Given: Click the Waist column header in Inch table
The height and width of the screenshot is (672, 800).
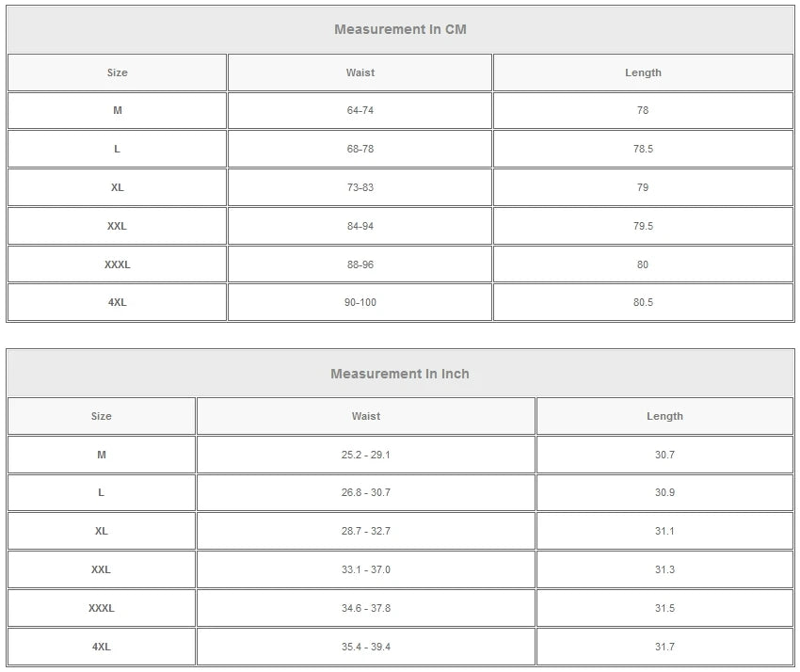Looking at the screenshot, I should pyautogui.click(x=366, y=416).
